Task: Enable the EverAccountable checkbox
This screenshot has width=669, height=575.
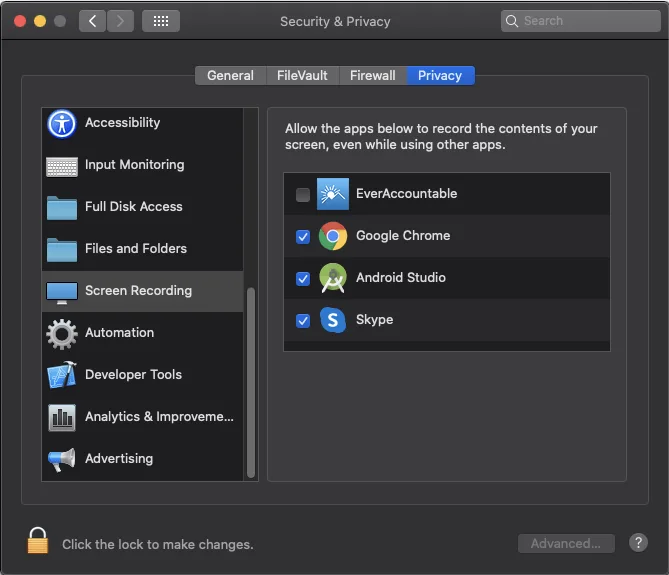Action: (x=303, y=195)
